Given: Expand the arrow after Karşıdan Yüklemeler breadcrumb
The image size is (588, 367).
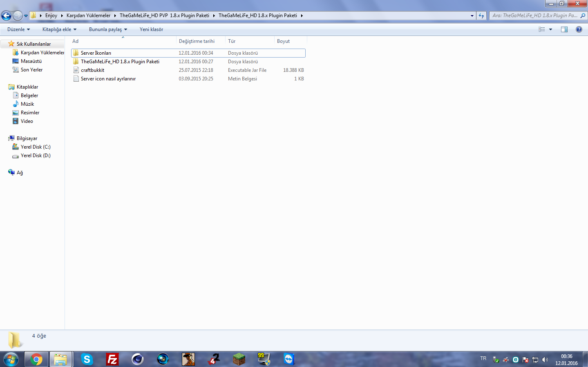Looking at the screenshot, I should coord(115,16).
